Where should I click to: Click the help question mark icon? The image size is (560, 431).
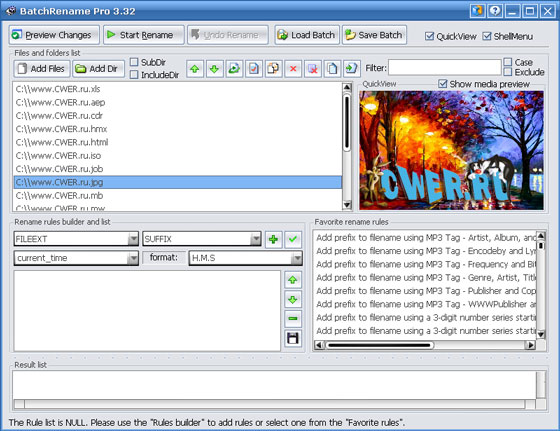click(495, 11)
